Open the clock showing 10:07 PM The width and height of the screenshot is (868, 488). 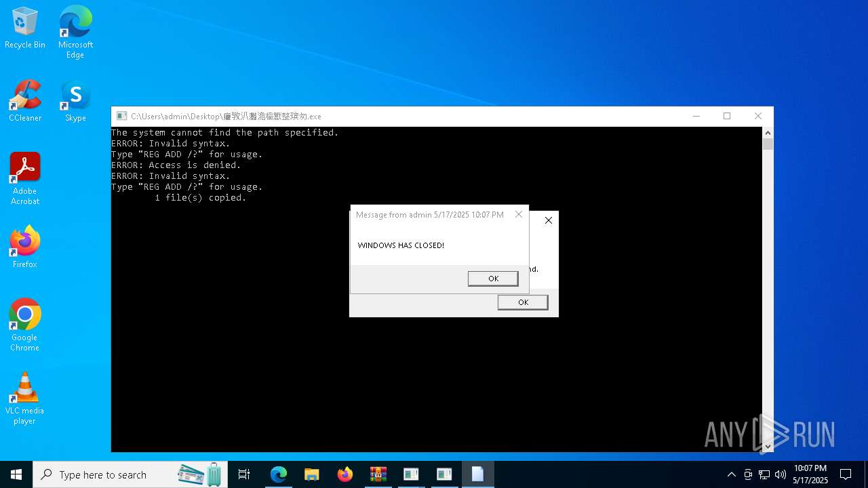click(810, 474)
